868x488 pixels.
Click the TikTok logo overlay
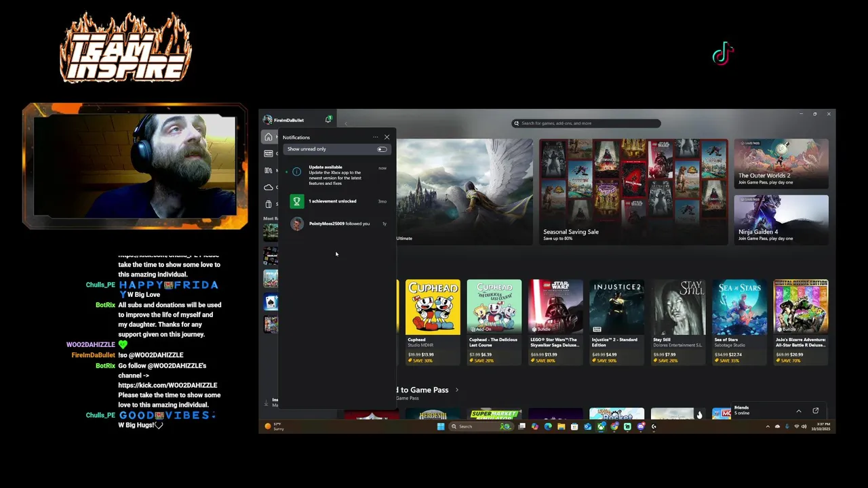tap(723, 54)
